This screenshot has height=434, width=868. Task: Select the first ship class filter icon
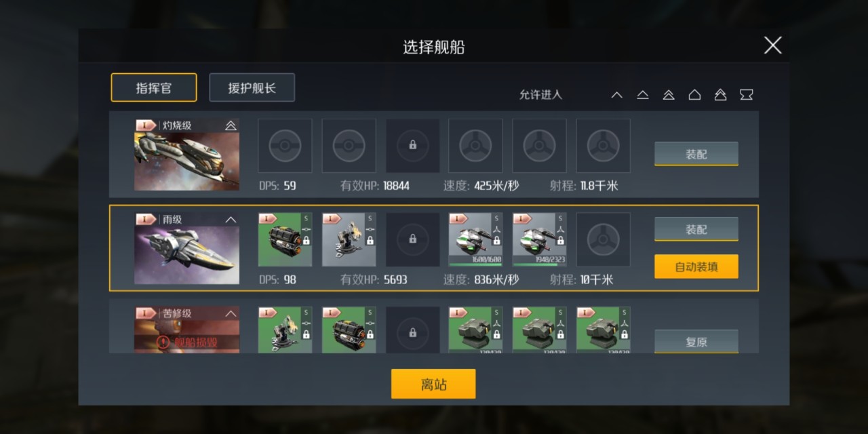click(x=616, y=95)
